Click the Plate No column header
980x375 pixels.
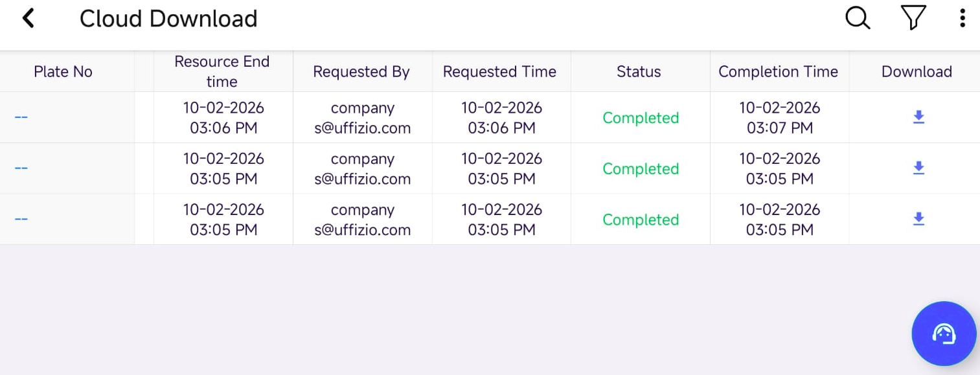point(63,72)
